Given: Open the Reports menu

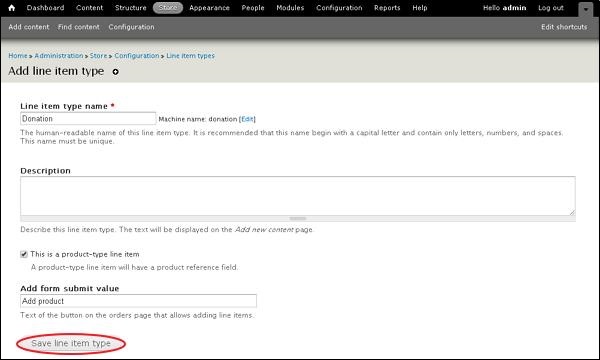Looking at the screenshot, I should tap(387, 8).
